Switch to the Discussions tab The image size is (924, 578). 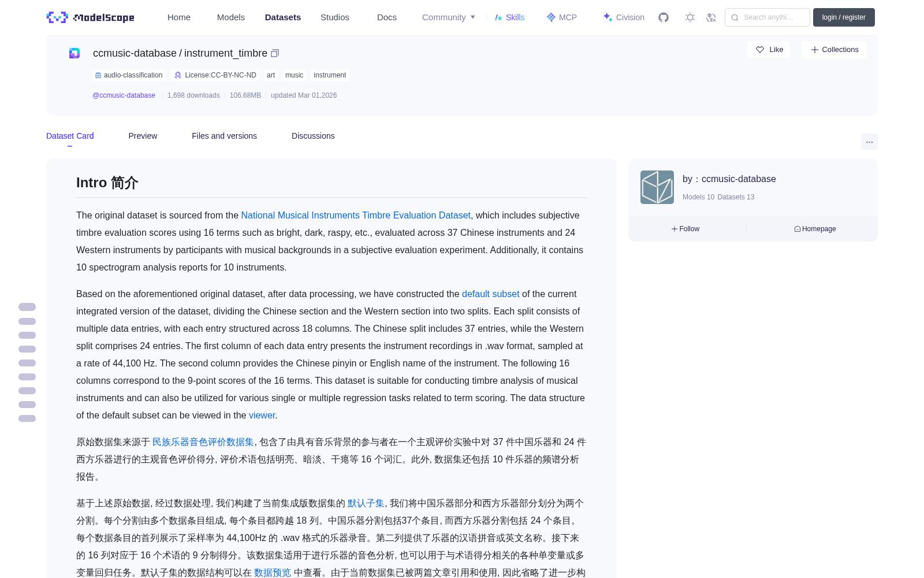click(313, 136)
